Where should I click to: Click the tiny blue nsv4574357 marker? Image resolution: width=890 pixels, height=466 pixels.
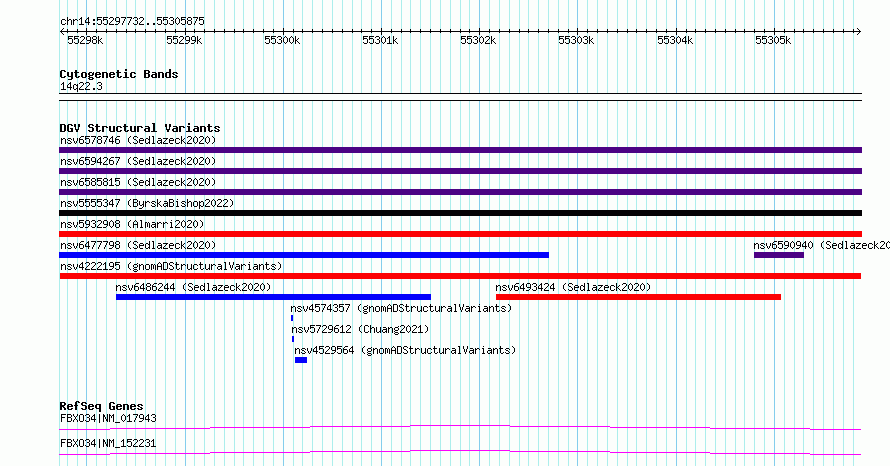click(292, 318)
